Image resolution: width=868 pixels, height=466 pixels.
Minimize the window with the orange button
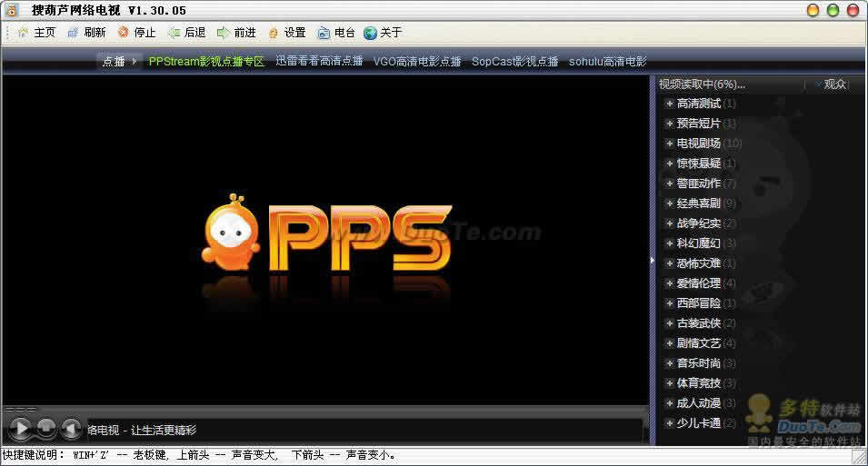[813, 10]
